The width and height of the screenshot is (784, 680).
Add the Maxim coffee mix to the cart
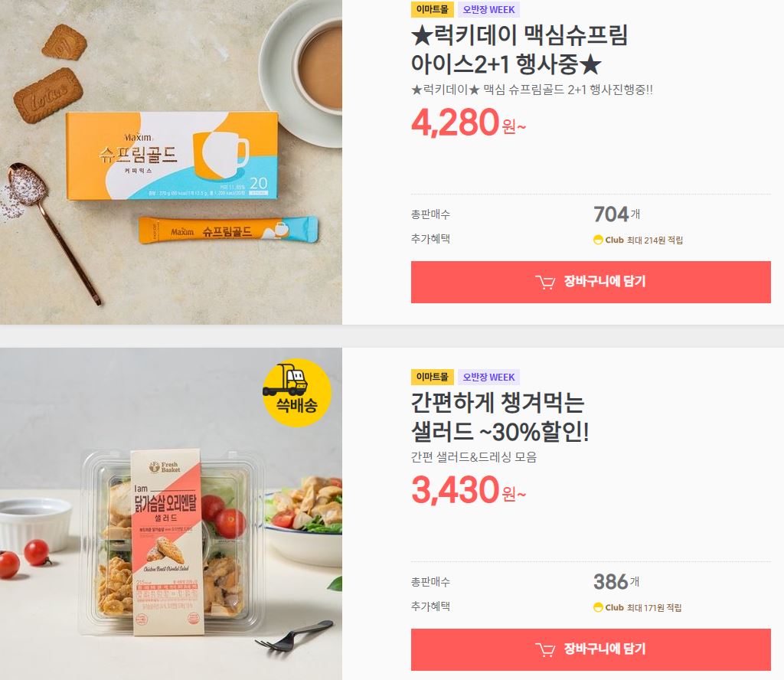click(590, 282)
